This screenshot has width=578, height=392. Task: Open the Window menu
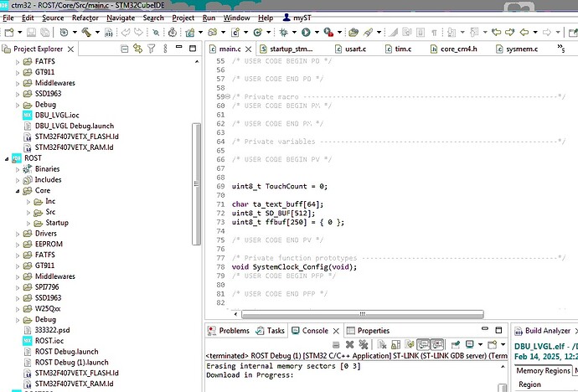point(236,18)
